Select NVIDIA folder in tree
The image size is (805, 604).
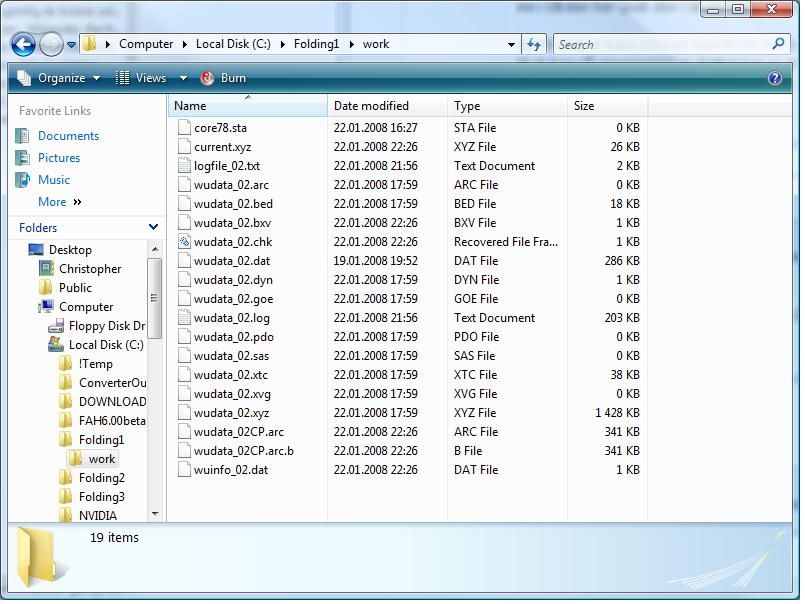tap(98, 516)
